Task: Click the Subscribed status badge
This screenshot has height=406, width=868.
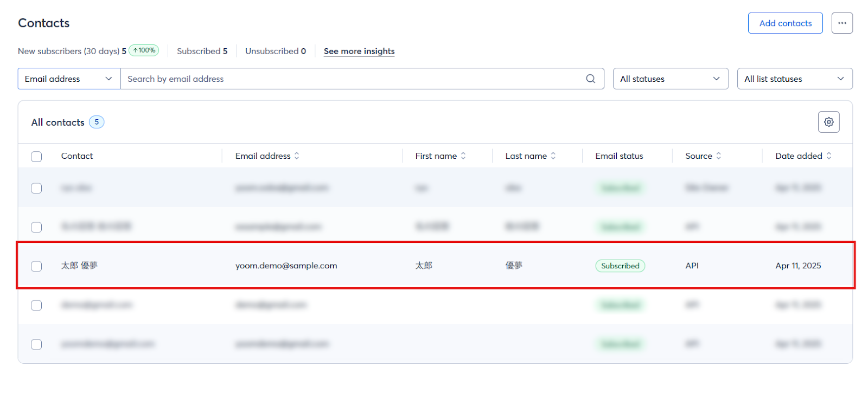Action: pos(620,266)
